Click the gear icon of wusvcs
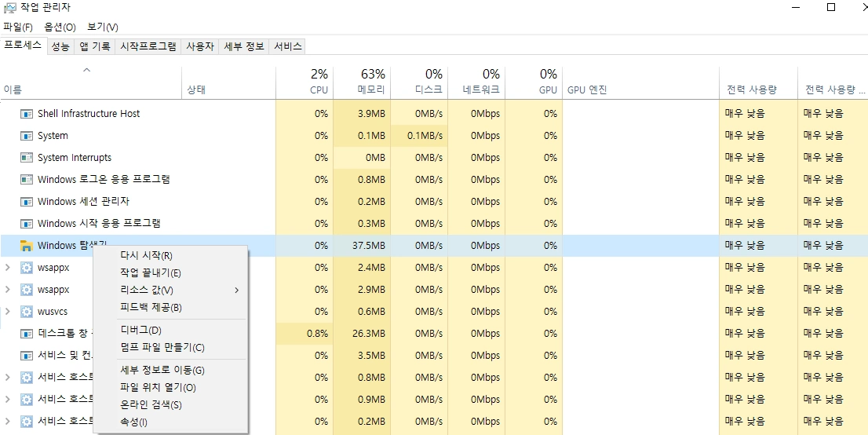 click(x=27, y=312)
